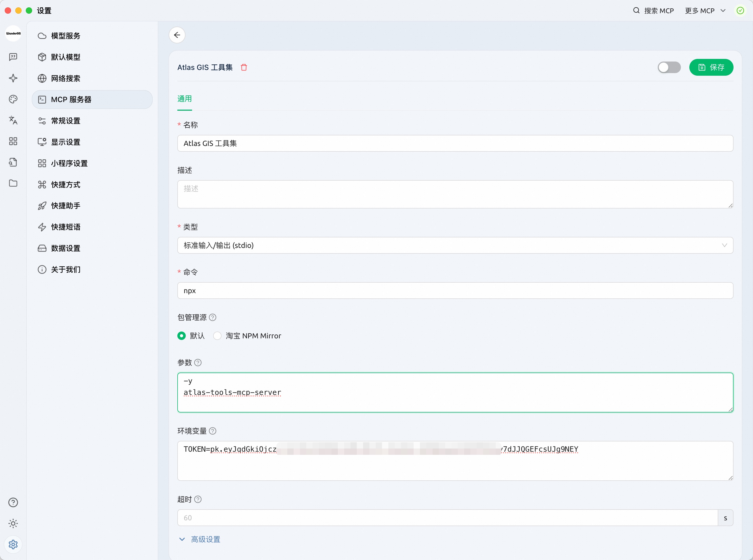Image resolution: width=753 pixels, height=560 pixels.
Task: Enable the Atlas GIS server toggle switch
Action: [x=669, y=68]
